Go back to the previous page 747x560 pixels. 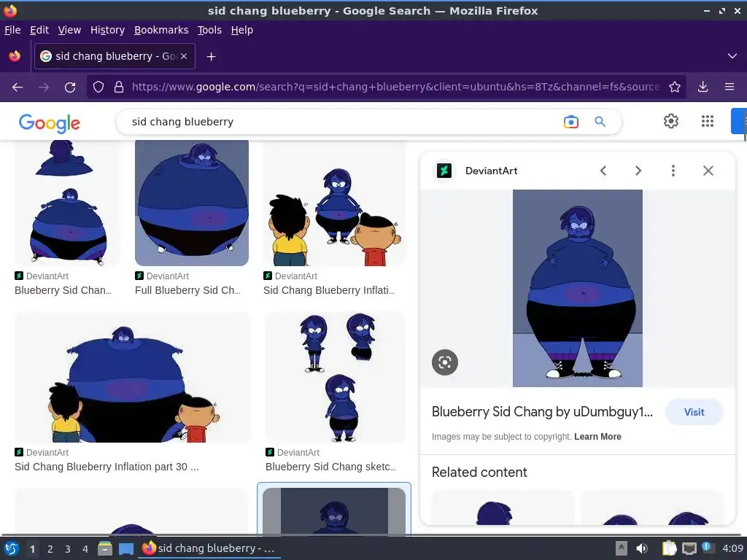tap(18, 87)
